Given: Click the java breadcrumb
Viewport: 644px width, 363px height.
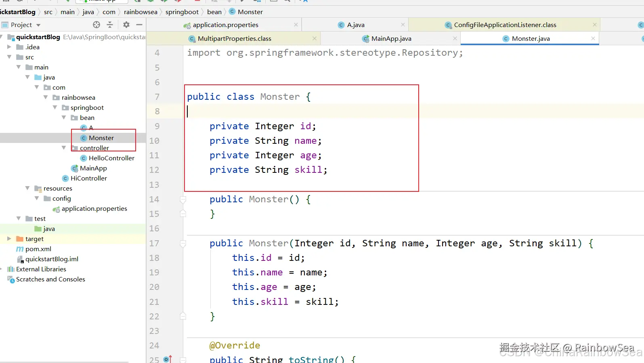Looking at the screenshot, I should tap(88, 12).
